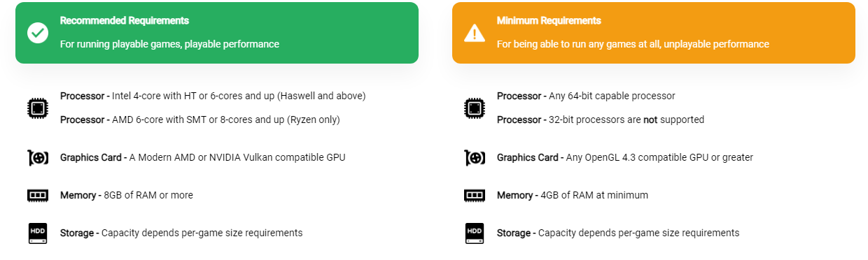The image size is (868, 260).
Task: Click the memory icon next to 8GB RAM
Action: pyautogui.click(x=38, y=196)
